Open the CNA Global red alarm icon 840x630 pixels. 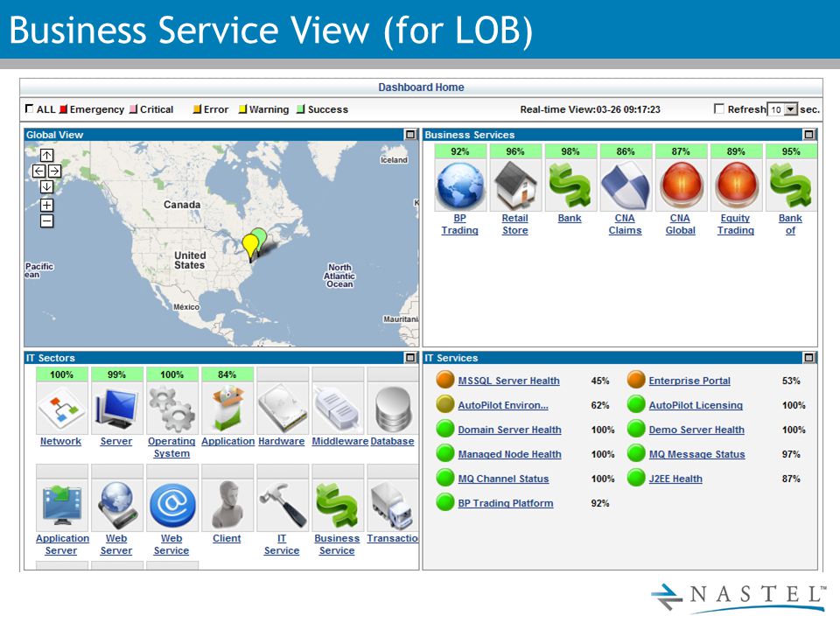click(681, 185)
